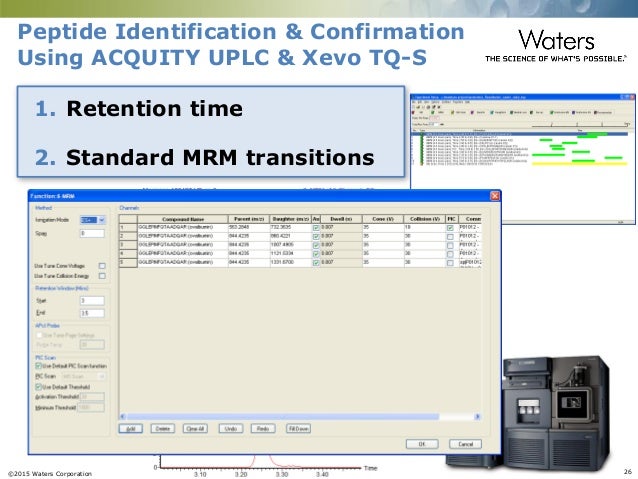This screenshot has width=638, height=479.
Task: Close the Function MRM dialog
Action: click(x=495, y=196)
